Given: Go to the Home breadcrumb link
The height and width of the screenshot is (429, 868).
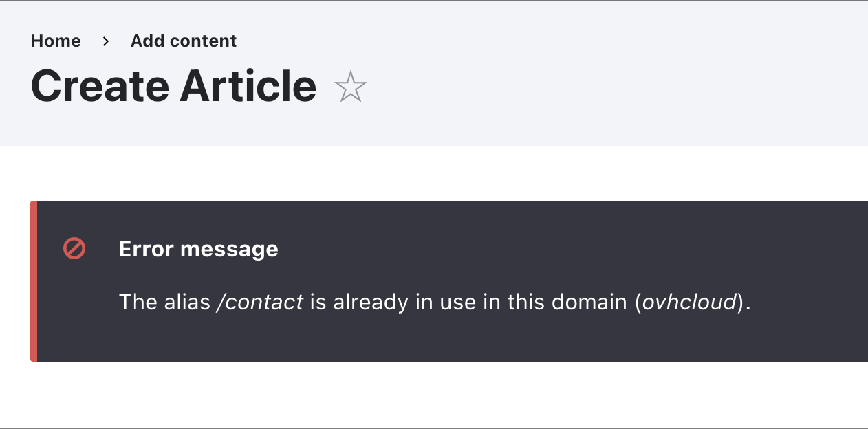Looking at the screenshot, I should 56,41.
